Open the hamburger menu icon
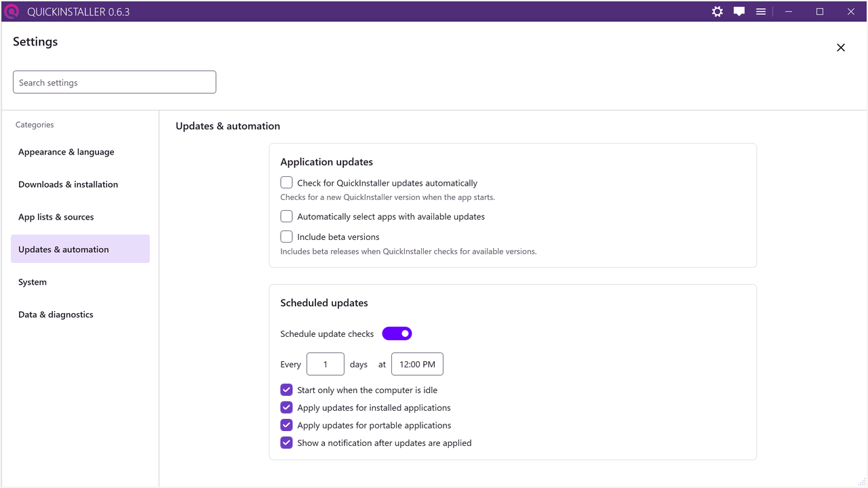The width and height of the screenshot is (868, 488). (761, 12)
